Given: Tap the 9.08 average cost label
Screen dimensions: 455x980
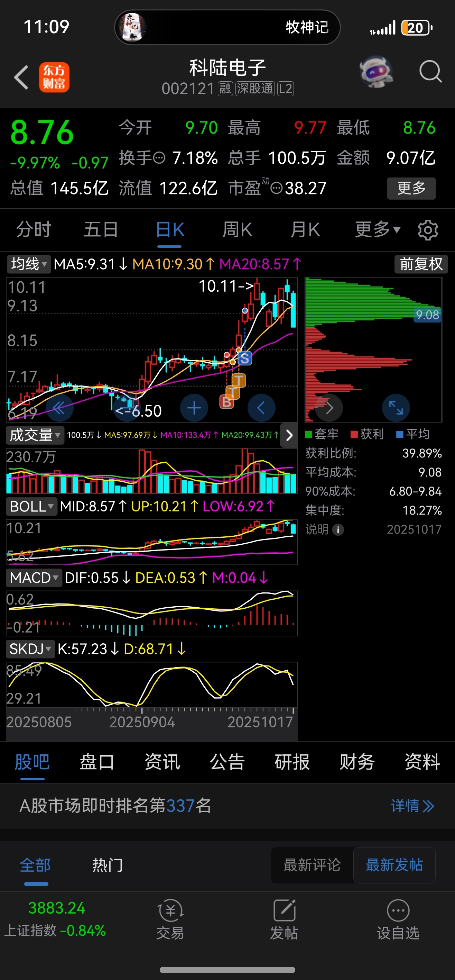Looking at the screenshot, I should [x=427, y=315].
